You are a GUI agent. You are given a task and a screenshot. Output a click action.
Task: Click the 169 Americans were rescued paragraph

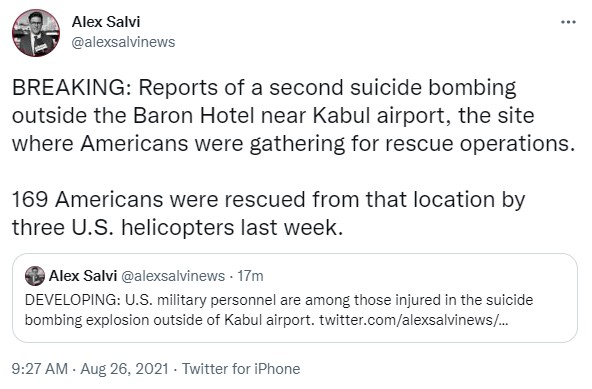268,213
